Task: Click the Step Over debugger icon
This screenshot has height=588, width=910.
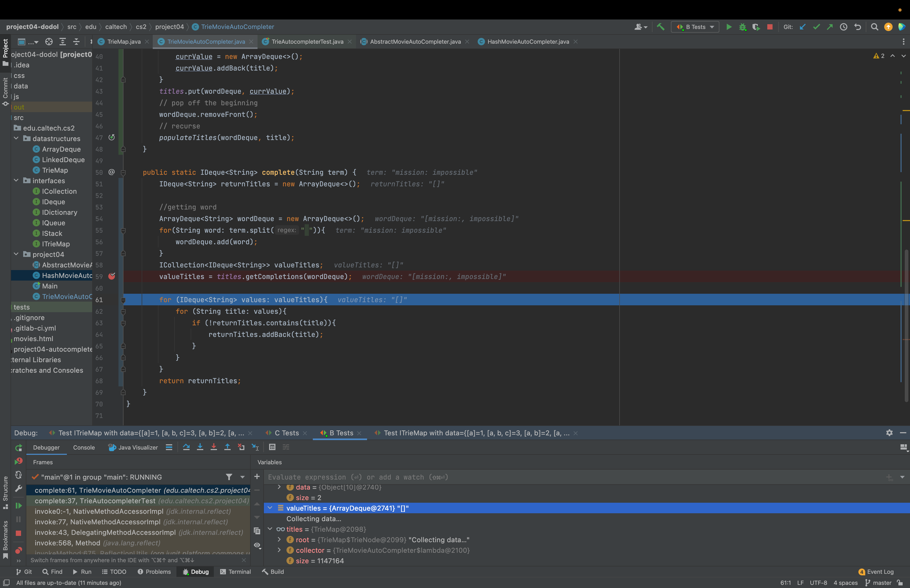Action: tap(186, 447)
